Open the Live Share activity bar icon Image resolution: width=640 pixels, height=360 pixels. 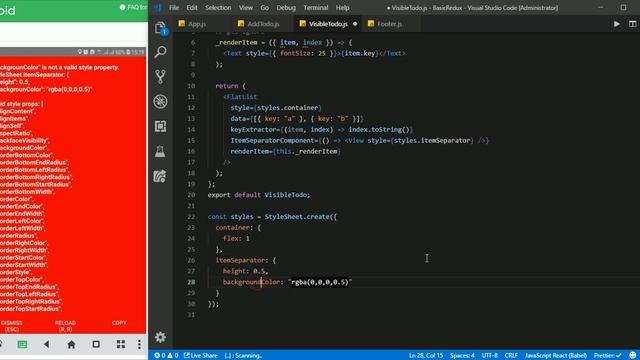click(x=160, y=176)
